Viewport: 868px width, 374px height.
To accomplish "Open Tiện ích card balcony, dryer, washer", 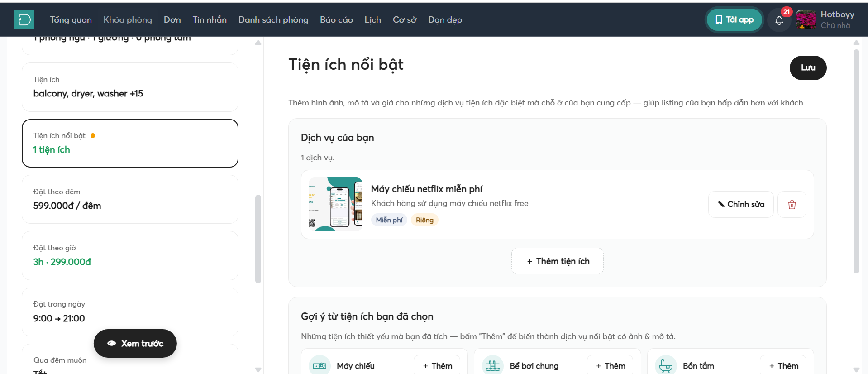I will click(130, 87).
